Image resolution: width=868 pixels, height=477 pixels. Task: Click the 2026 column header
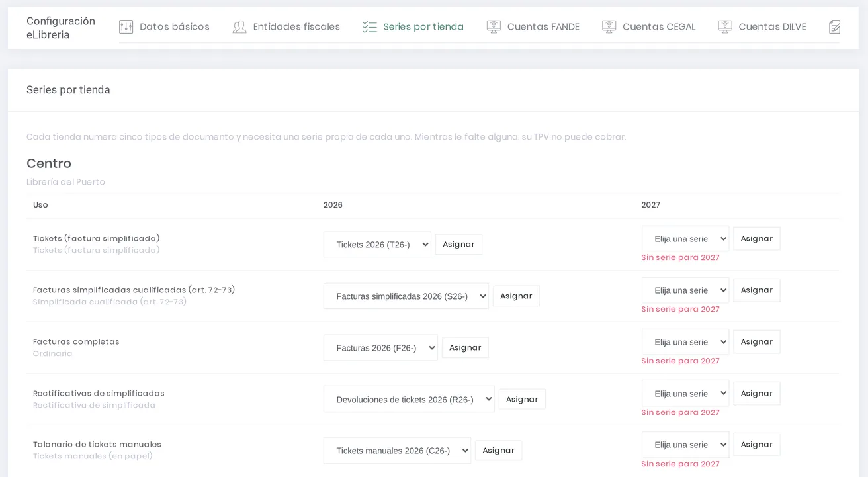click(333, 205)
